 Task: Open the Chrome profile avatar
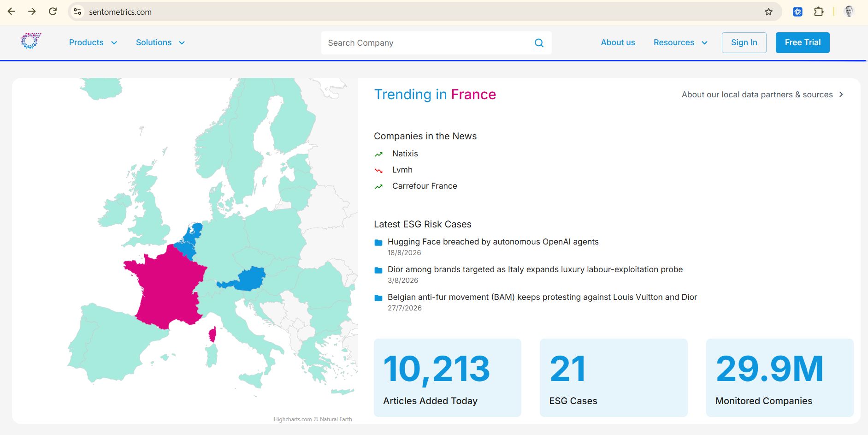[849, 12]
